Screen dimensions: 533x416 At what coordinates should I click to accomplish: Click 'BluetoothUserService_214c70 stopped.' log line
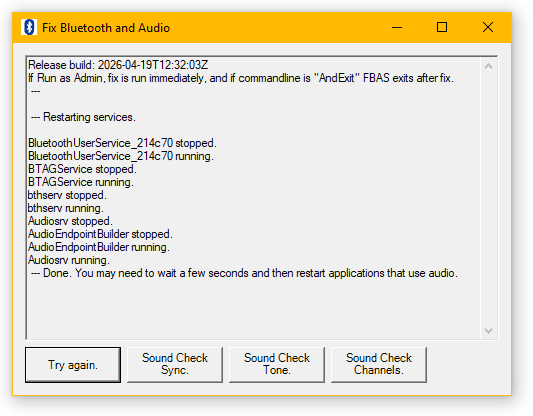tap(122, 143)
